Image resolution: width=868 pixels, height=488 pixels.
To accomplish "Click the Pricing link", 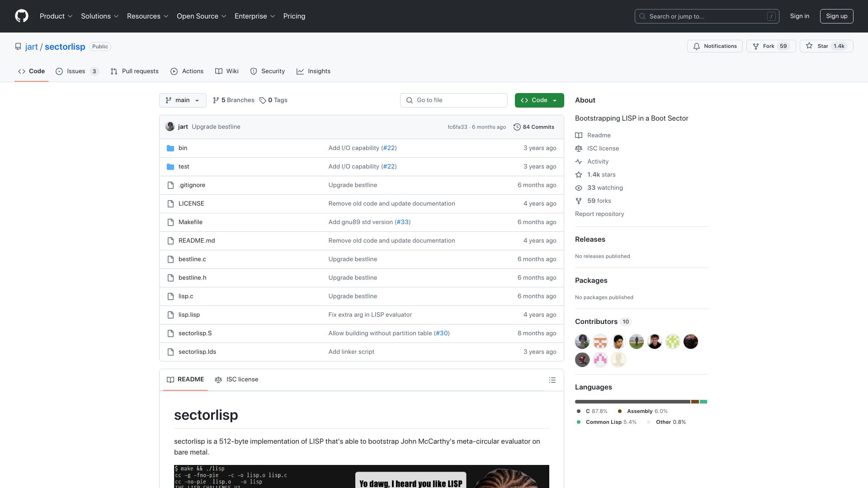I will [x=294, y=16].
